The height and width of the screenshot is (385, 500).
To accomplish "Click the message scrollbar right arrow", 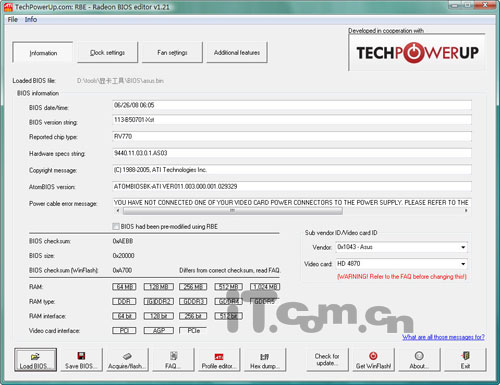I will 466,211.
